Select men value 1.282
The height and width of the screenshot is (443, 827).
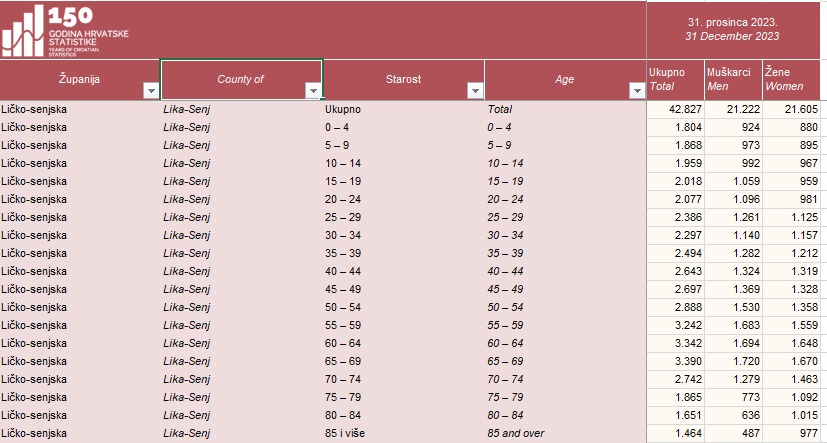(734, 253)
